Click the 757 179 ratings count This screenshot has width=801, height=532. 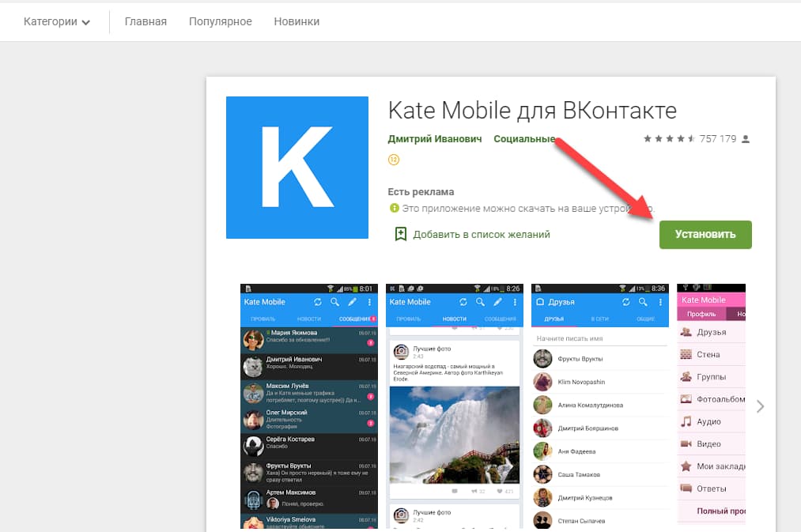pos(718,139)
